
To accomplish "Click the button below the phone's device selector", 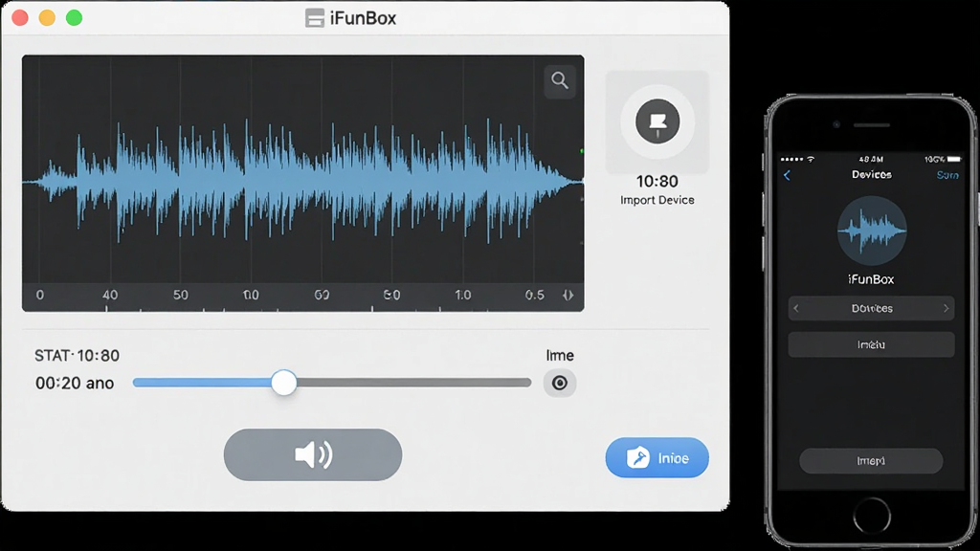I will tap(871, 344).
